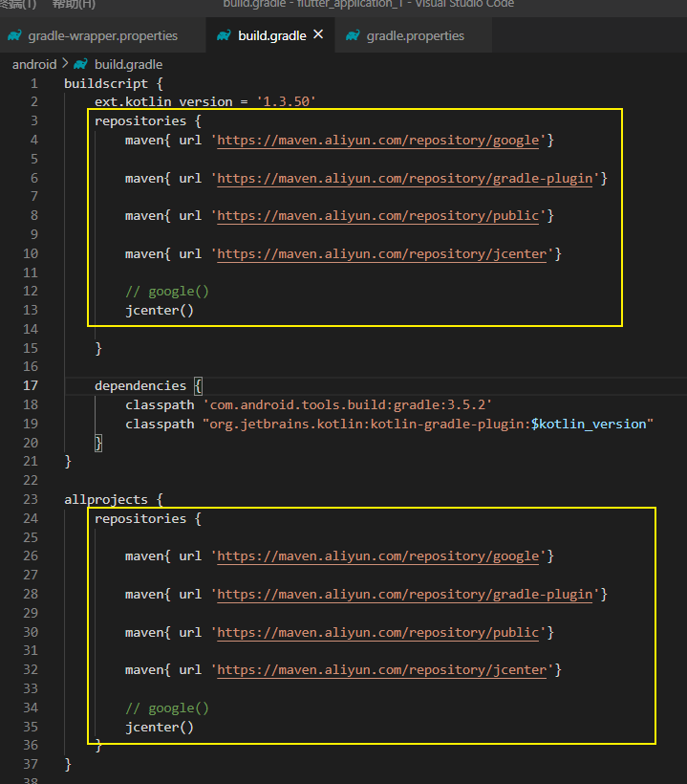Click the '1.3.50' version string
This screenshot has width=687, height=784.
pyautogui.click(x=287, y=101)
